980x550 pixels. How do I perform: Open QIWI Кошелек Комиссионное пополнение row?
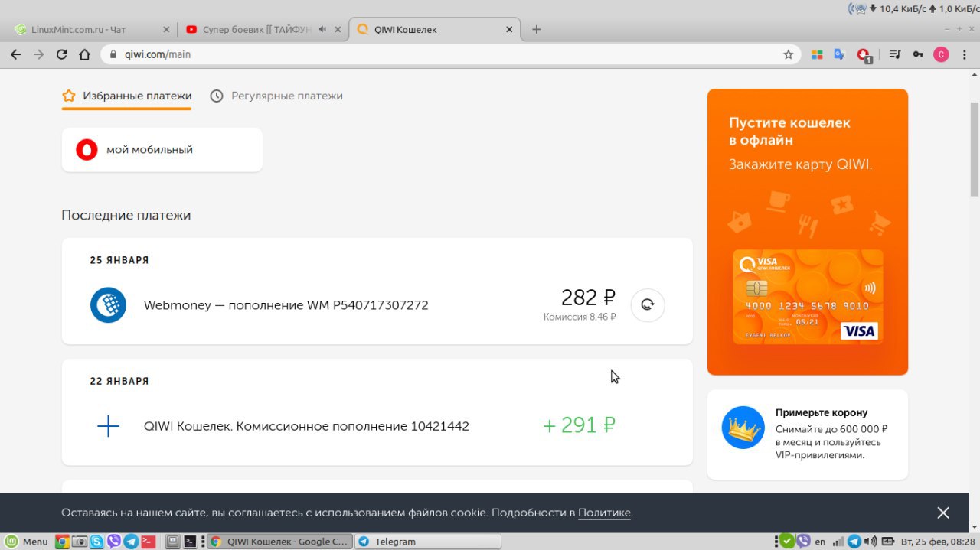[377, 426]
